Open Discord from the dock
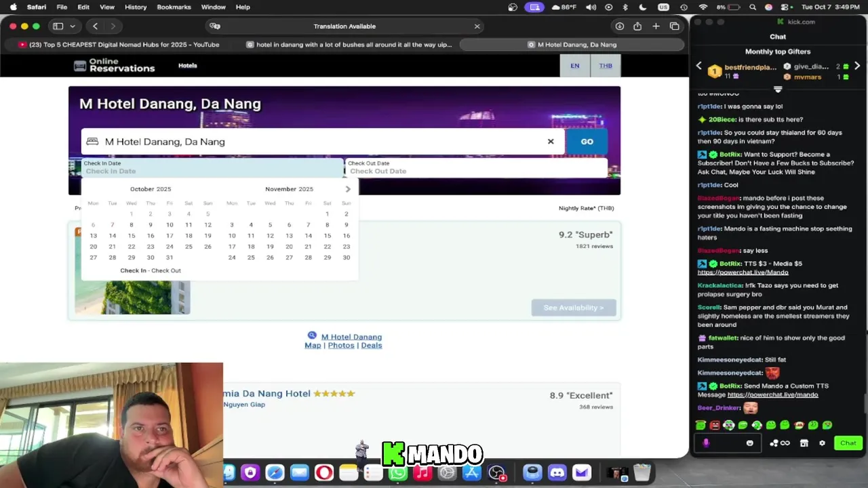 557,472
